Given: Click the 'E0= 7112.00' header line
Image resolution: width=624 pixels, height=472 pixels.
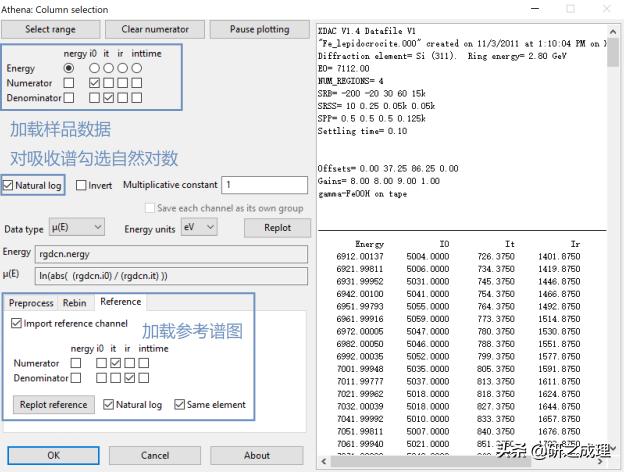Looking at the screenshot, I should click(x=343, y=68).
